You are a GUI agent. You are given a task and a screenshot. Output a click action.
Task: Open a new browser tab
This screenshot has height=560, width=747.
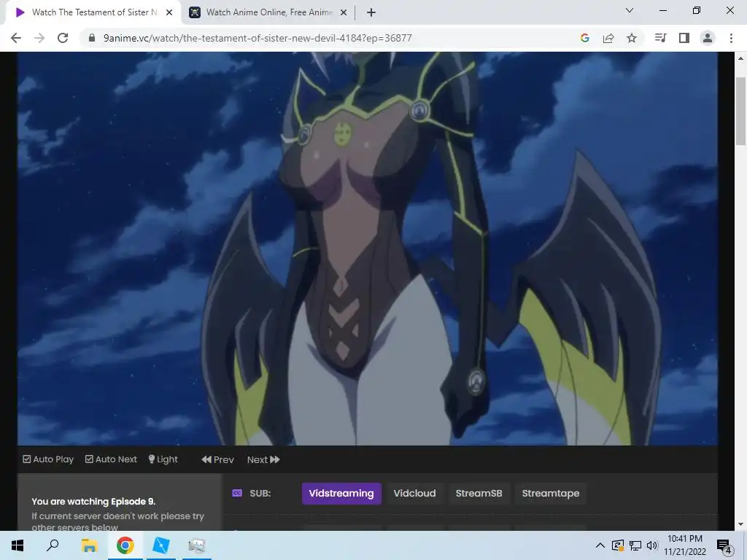pyautogui.click(x=371, y=12)
